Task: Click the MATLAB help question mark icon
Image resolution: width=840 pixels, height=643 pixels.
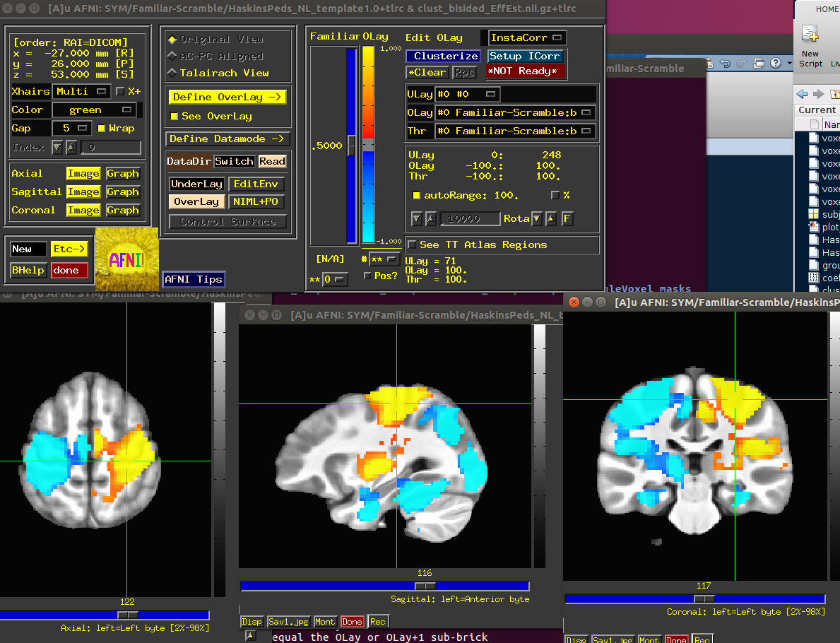Action: click(x=775, y=63)
